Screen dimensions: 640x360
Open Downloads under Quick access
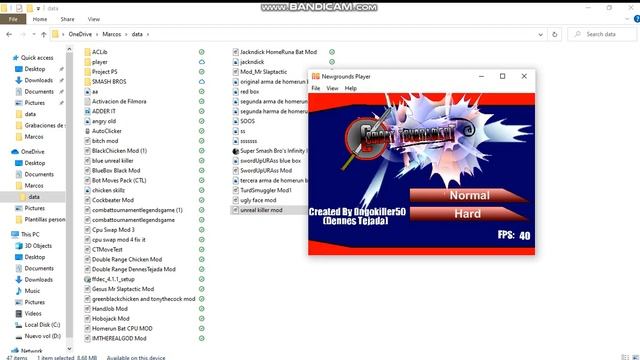pos(38,80)
